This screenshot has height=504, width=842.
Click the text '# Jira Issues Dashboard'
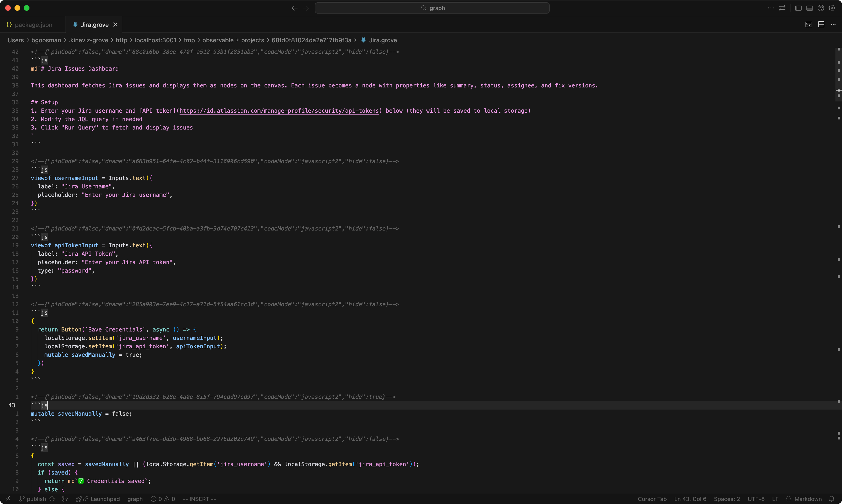click(x=80, y=68)
